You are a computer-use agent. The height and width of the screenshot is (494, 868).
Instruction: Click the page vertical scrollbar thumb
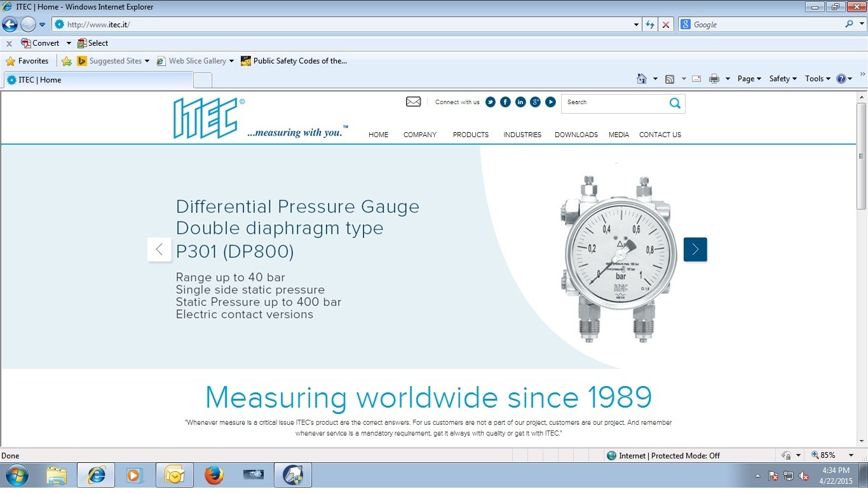[862, 156]
